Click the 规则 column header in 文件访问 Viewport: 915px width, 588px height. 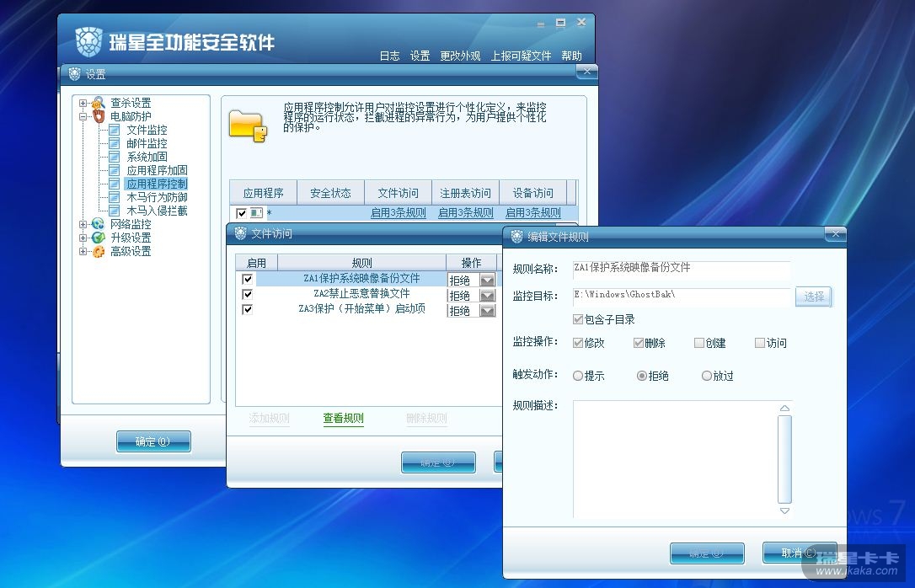point(361,263)
